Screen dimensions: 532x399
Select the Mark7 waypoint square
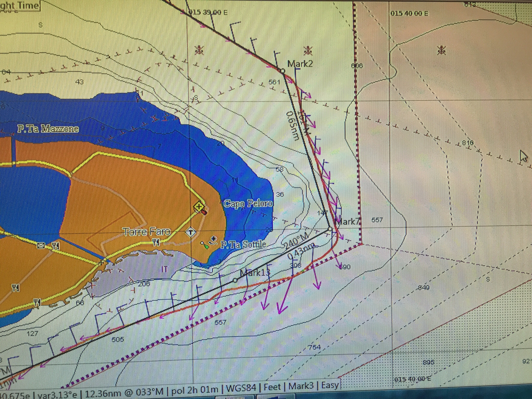[330, 229]
